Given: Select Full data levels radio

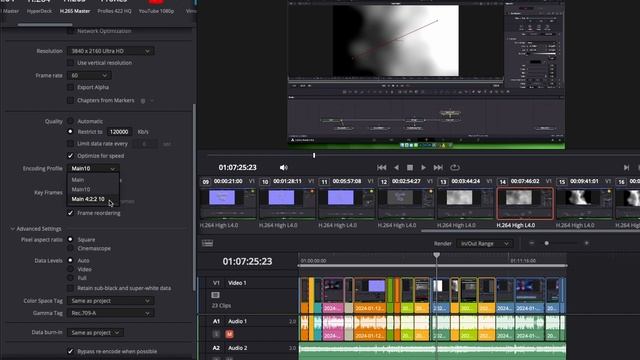Looking at the screenshot, I should (x=70, y=278).
